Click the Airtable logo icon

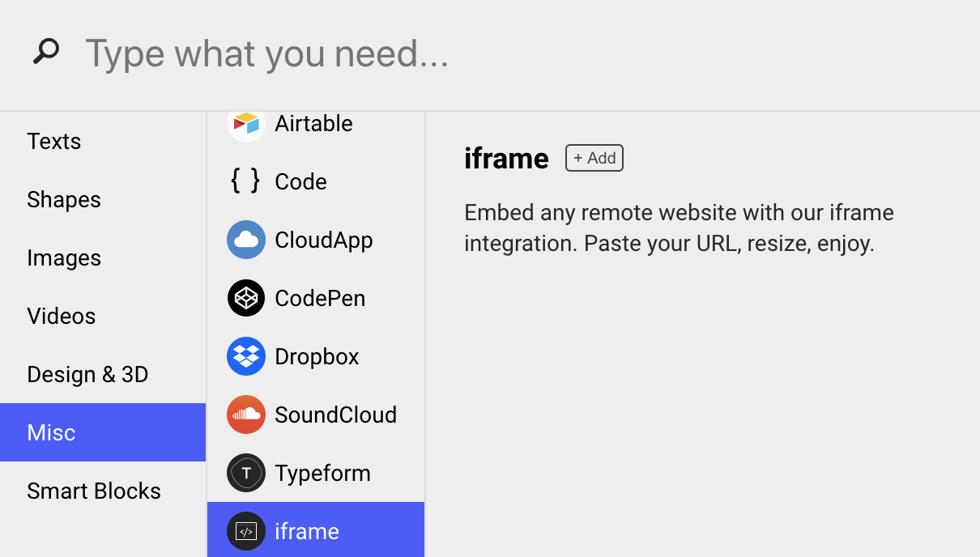point(246,124)
